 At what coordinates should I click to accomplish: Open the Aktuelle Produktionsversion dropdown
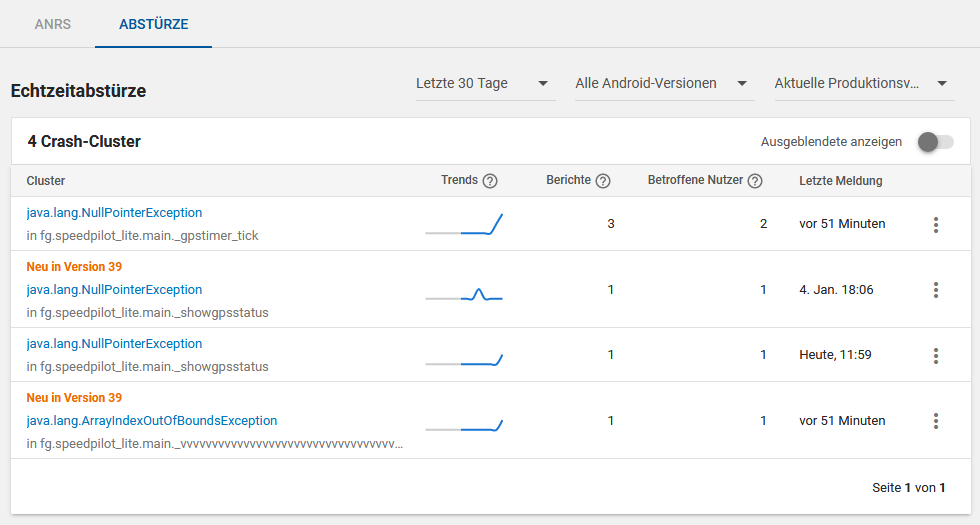pyautogui.click(x=862, y=84)
